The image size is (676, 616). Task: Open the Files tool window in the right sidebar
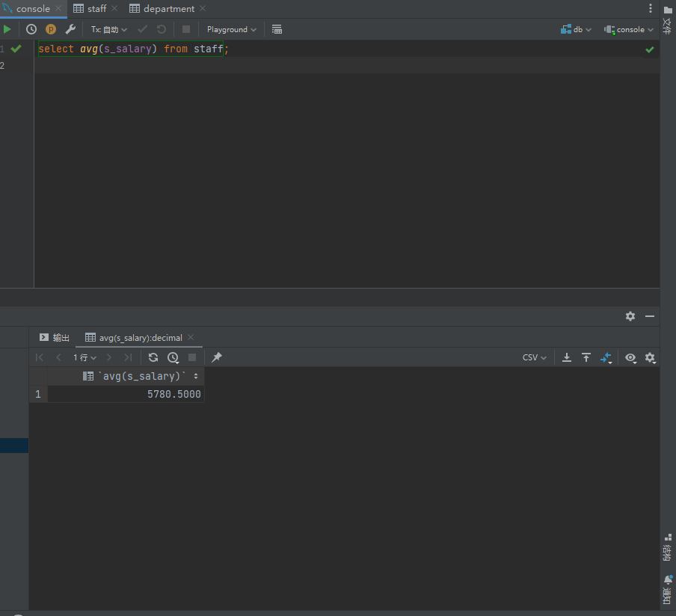(667, 19)
